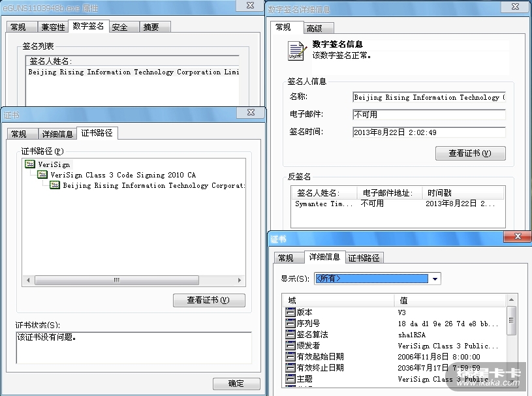Image resolution: width=532 pixels, height=396 pixels.
Task: Click the 电子邮件 field showing 不可用
Action: [430, 115]
